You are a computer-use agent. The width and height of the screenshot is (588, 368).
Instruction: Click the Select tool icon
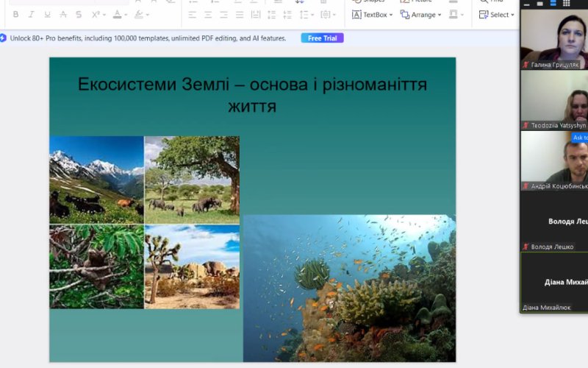tap(484, 15)
